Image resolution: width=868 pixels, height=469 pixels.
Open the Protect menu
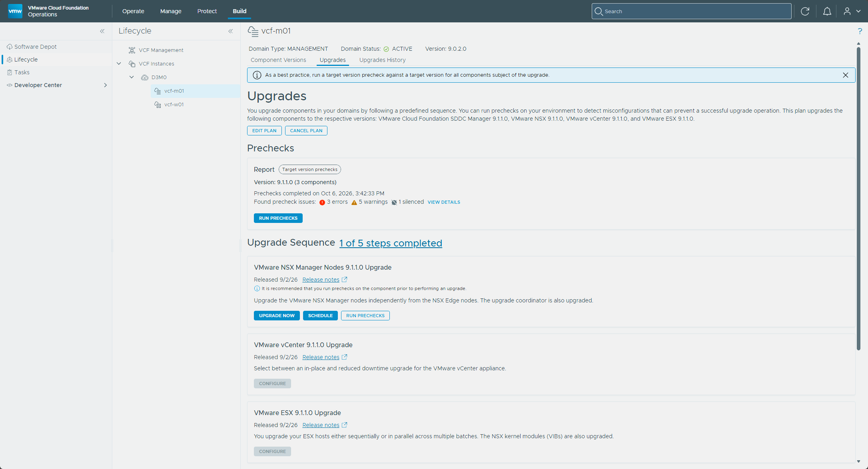click(x=207, y=11)
